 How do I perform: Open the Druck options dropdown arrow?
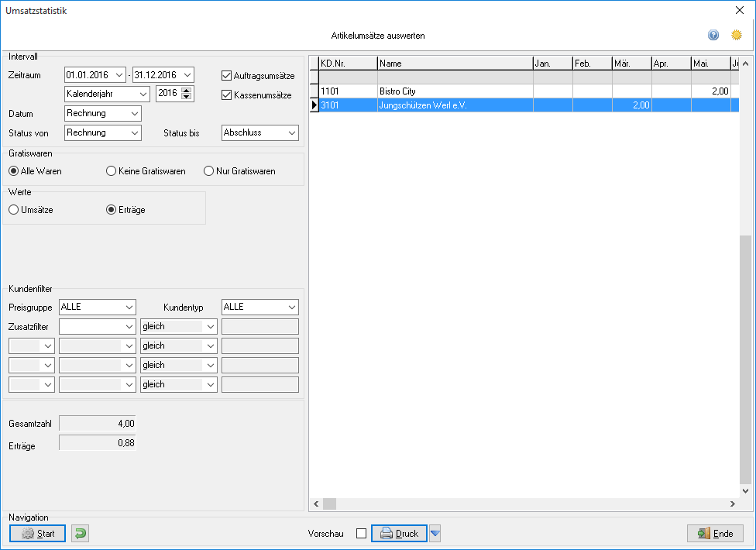click(435, 533)
